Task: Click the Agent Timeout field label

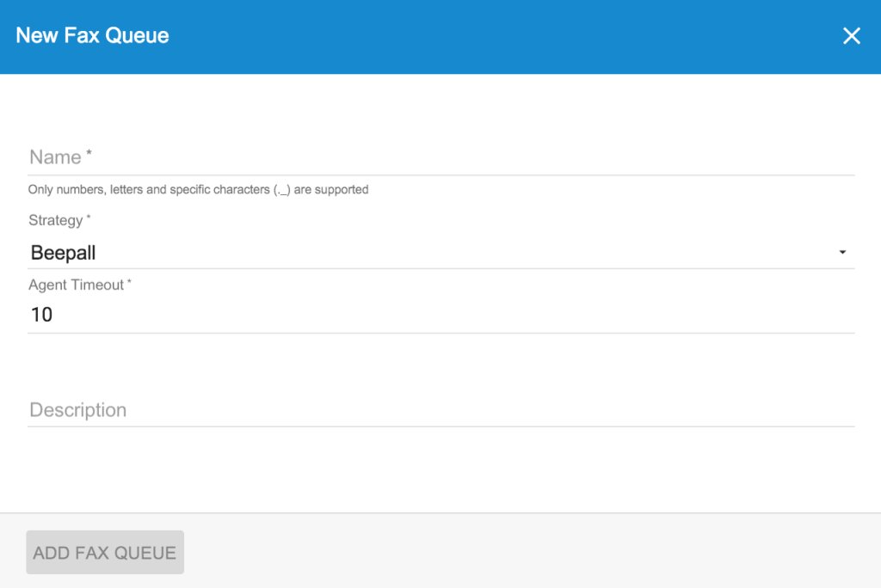Action: point(80,285)
